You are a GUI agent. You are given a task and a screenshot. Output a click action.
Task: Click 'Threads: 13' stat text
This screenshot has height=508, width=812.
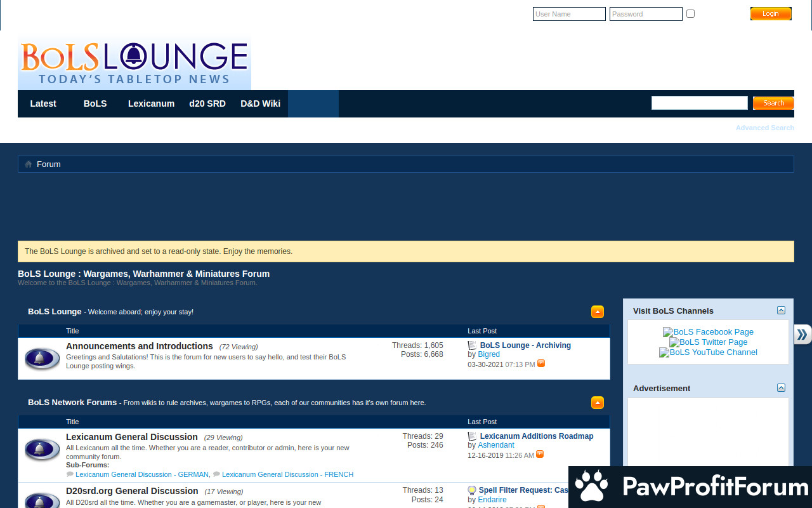coord(422,490)
